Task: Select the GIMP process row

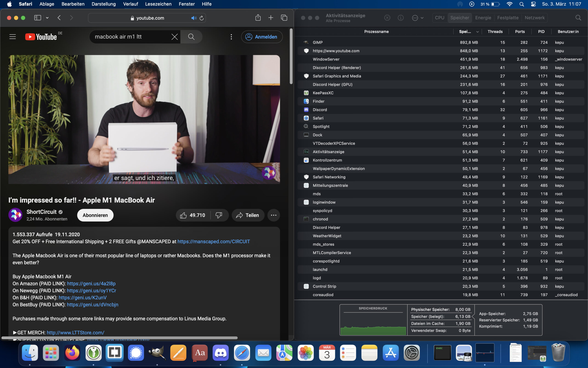Action: pyautogui.click(x=441, y=42)
